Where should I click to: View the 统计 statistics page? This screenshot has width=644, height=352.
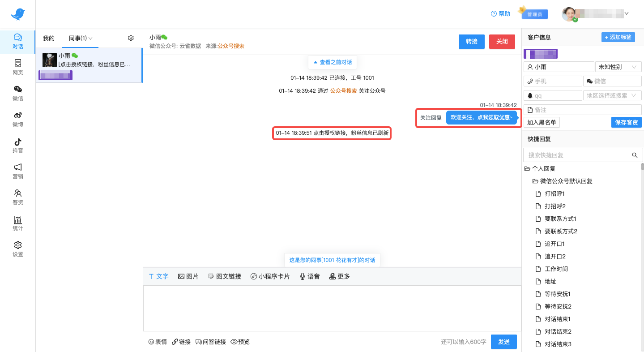(17, 223)
